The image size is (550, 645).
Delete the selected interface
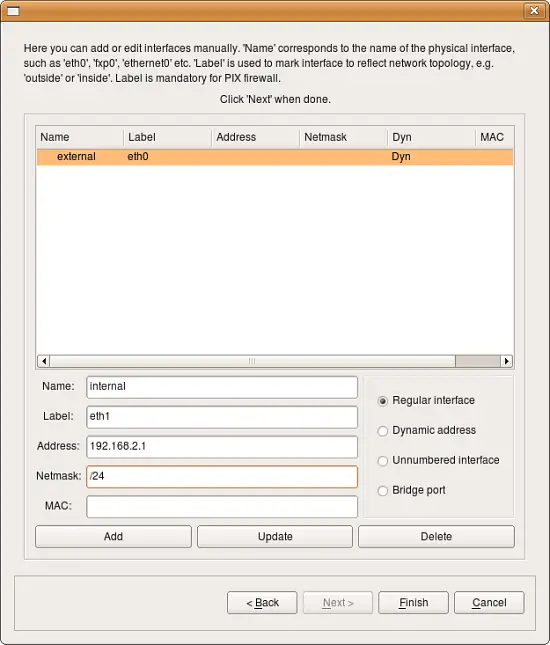tap(436, 536)
